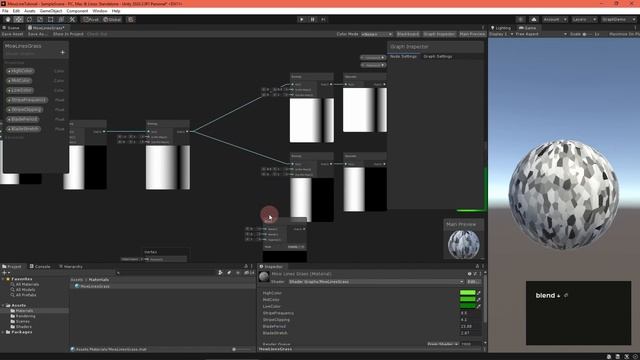Select the Move tool in toolbar
This screenshot has width=640, height=360.
tap(18, 19)
